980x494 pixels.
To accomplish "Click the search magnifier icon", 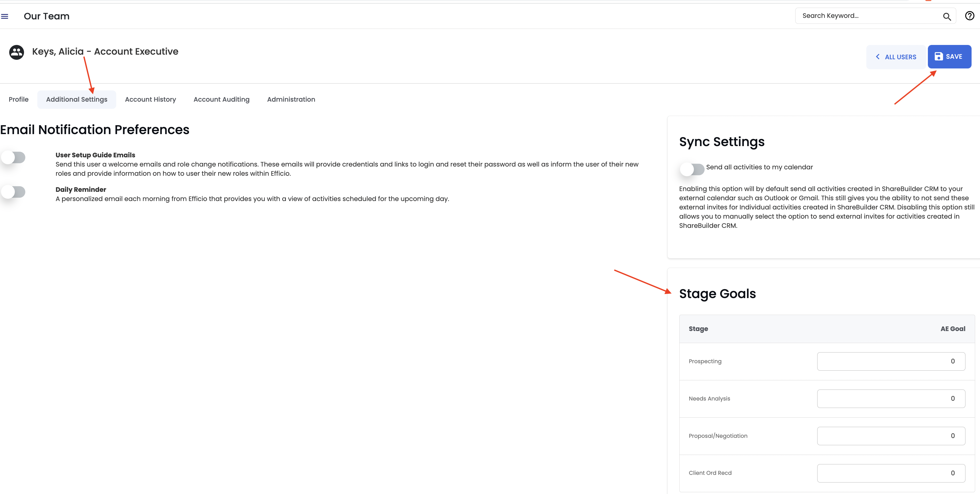I will click(x=947, y=16).
